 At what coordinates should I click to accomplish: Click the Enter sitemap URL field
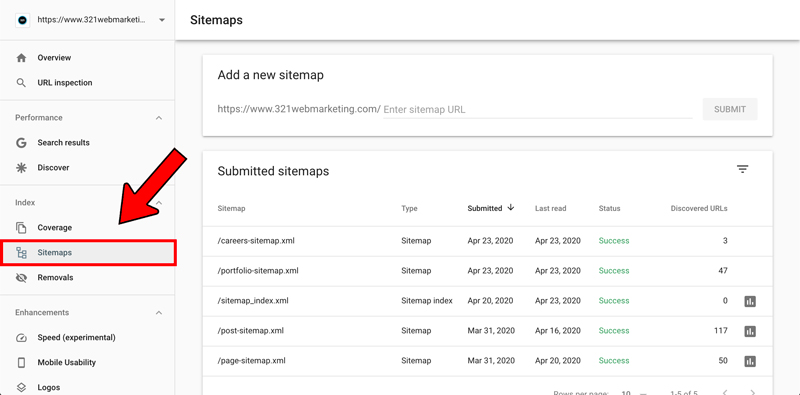click(538, 109)
